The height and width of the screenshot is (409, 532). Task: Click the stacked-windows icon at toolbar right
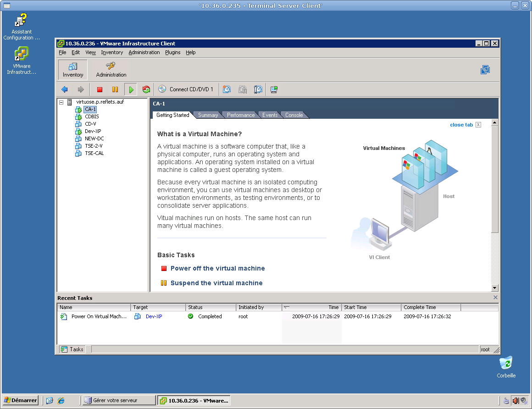coord(485,70)
